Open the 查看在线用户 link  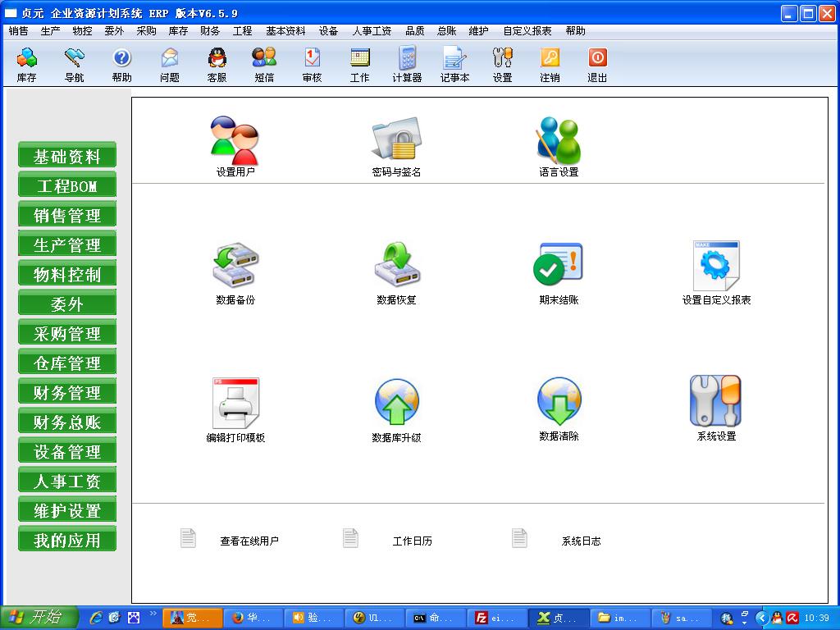(x=249, y=541)
